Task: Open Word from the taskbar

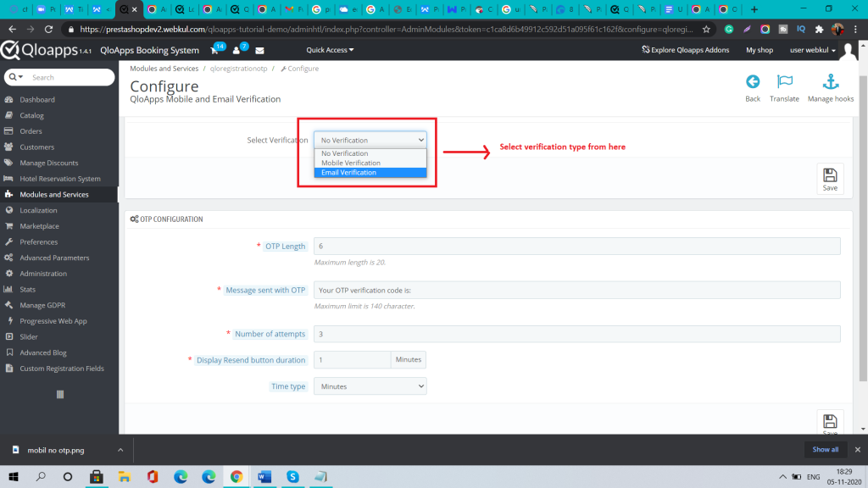Action: point(264,476)
